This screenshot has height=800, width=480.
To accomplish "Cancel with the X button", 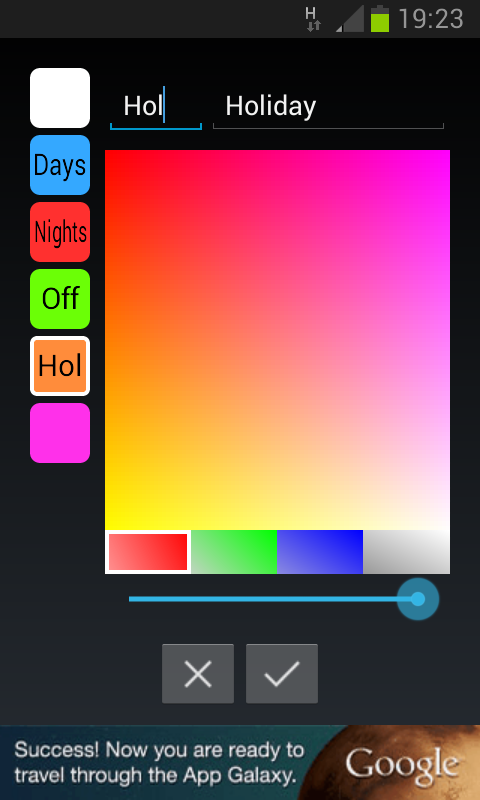I will pos(198,673).
